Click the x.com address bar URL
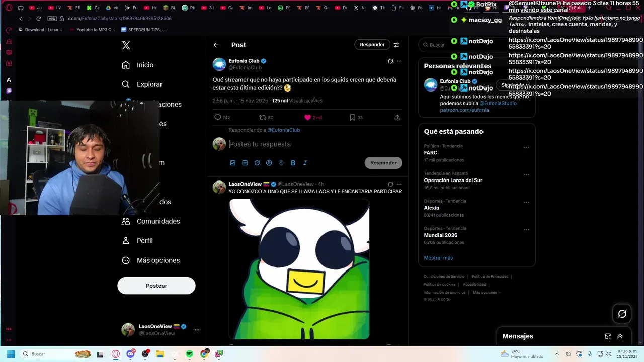Viewport: 644px width, 362px height. 120,19
